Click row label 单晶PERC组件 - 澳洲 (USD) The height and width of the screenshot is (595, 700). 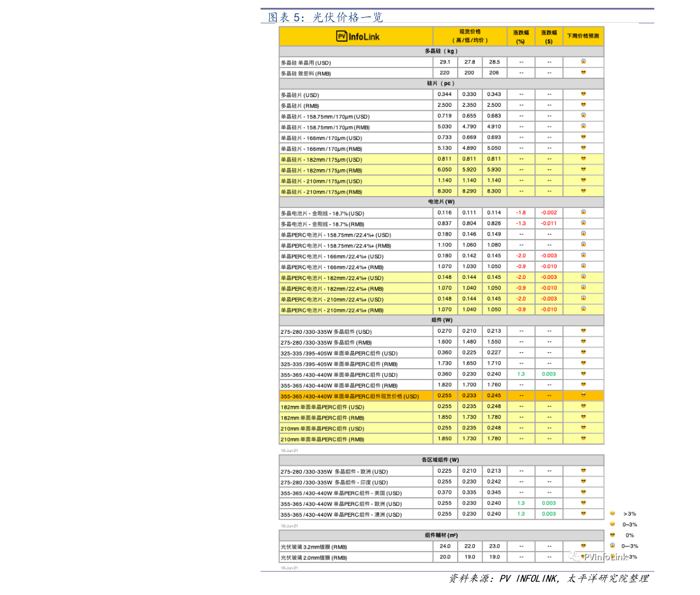point(341,514)
